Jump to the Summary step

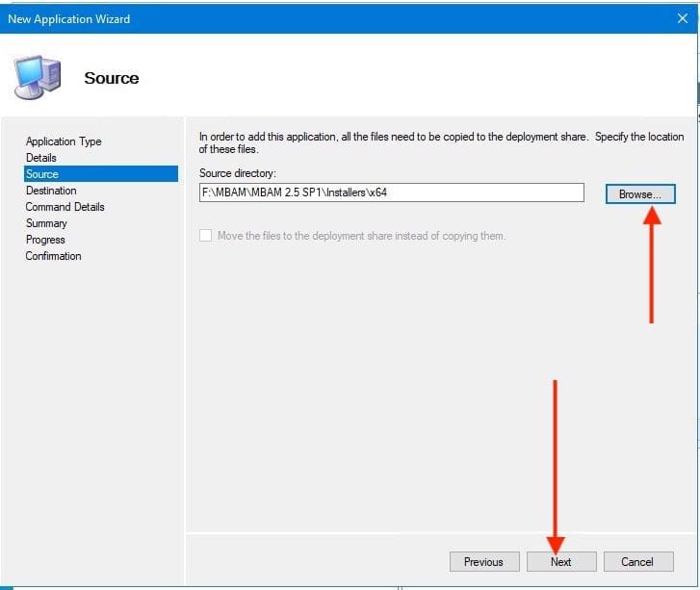click(x=46, y=223)
